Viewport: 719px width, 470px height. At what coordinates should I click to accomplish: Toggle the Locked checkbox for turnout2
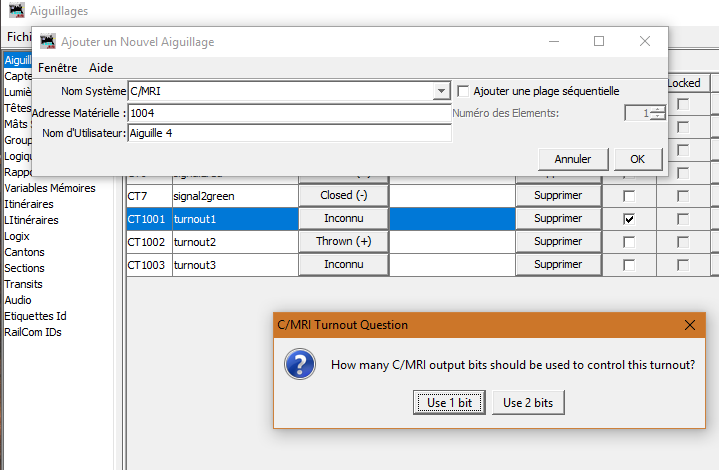(x=683, y=242)
